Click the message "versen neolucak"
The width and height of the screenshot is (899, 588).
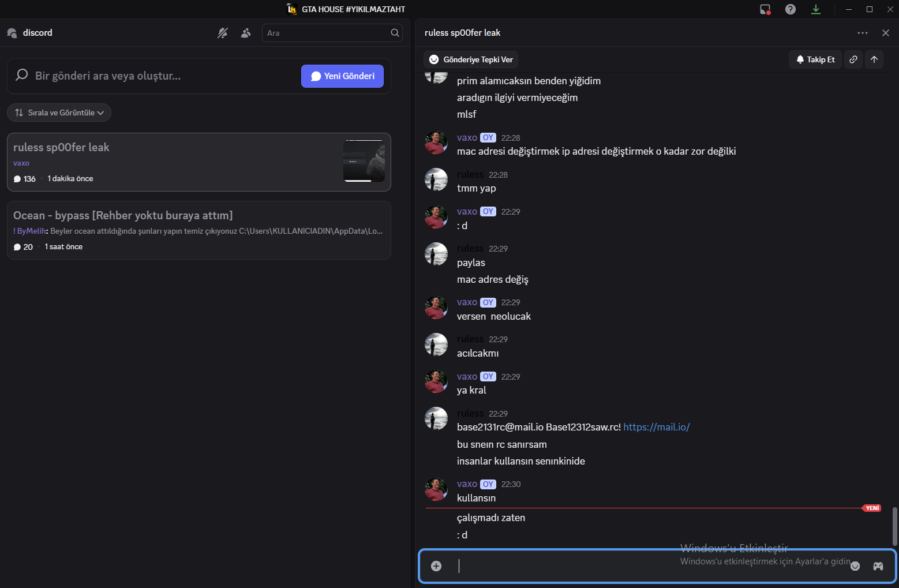(x=494, y=316)
